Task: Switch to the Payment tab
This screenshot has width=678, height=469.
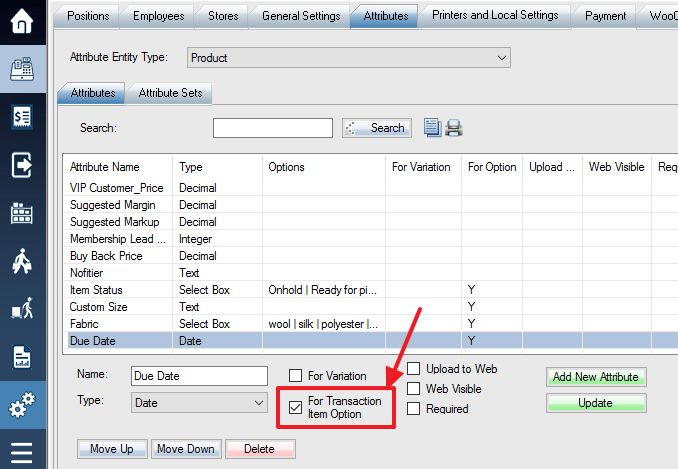Action: (x=605, y=16)
